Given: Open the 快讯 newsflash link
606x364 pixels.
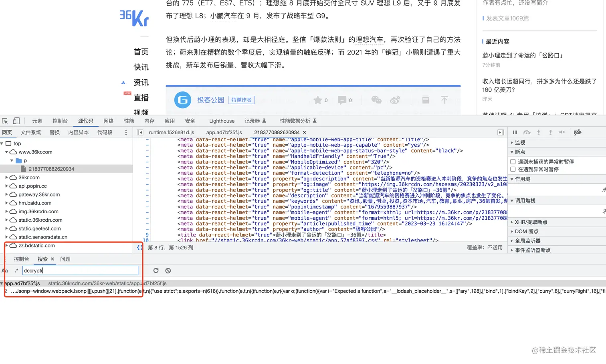Looking at the screenshot, I should pos(141,67).
